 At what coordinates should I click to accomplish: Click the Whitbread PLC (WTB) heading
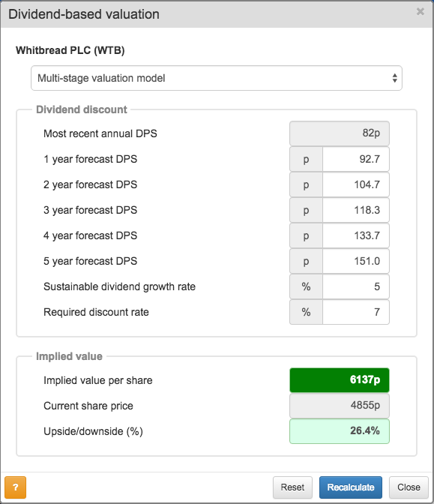pos(70,50)
